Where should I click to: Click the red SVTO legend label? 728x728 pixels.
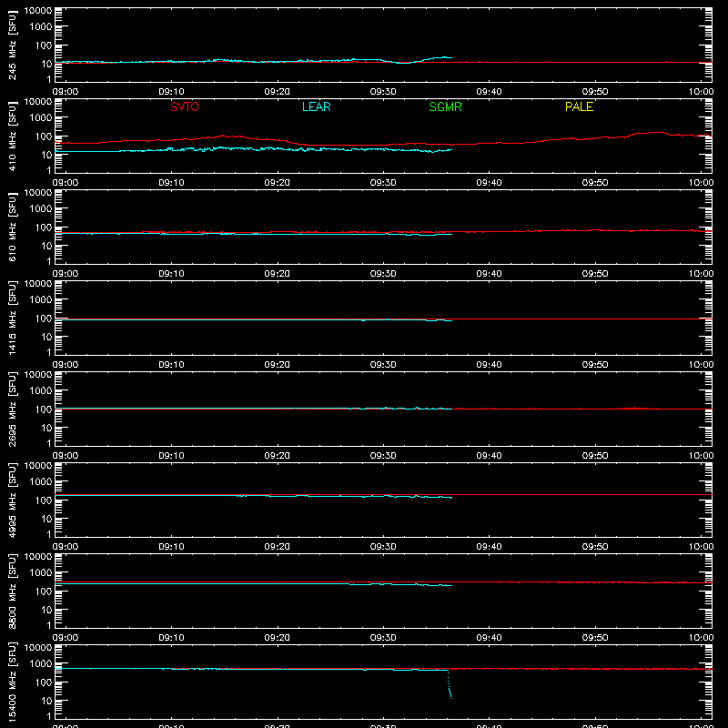[185, 106]
